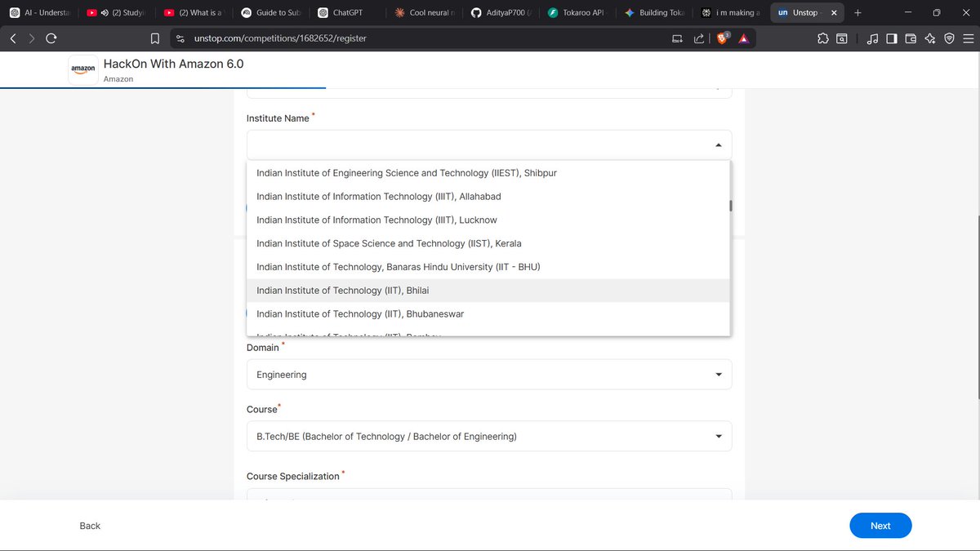This screenshot has width=980, height=551.
Task: Open the browser hamburger menu
Action: click(968, 38)
